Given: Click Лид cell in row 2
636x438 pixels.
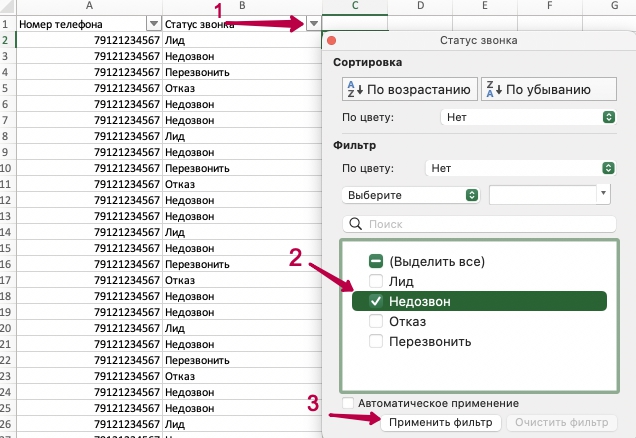Looking at the screenshot, I should click(x=242, y=40).
